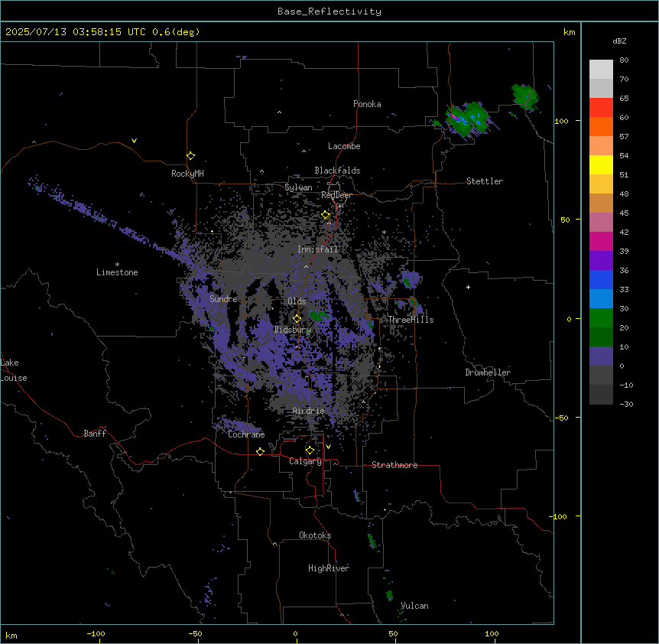The height and width of the screenshot is (644, 659).
Task: Pick the light gray swatch between 70 and 80 dBZ
Action: point(601,70)
